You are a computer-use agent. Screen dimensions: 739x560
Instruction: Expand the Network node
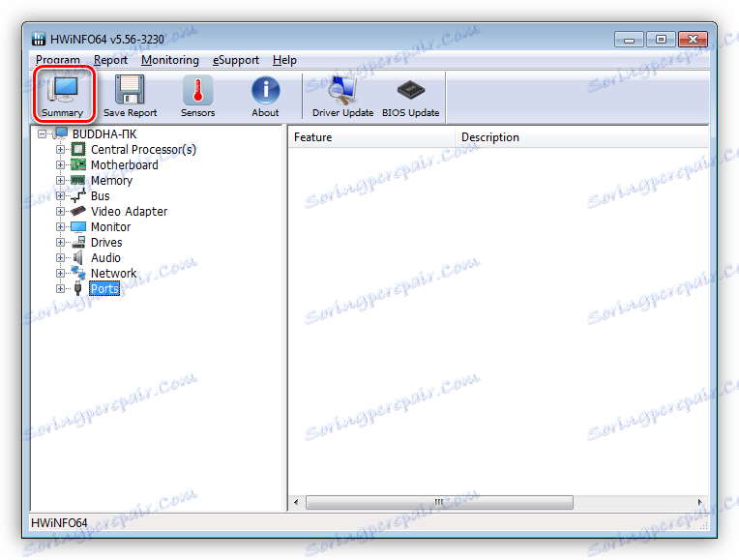pos(60,274)
